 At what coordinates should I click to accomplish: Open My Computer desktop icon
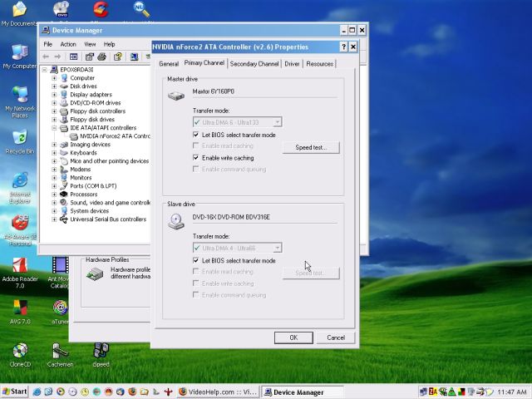pos(19,57)
